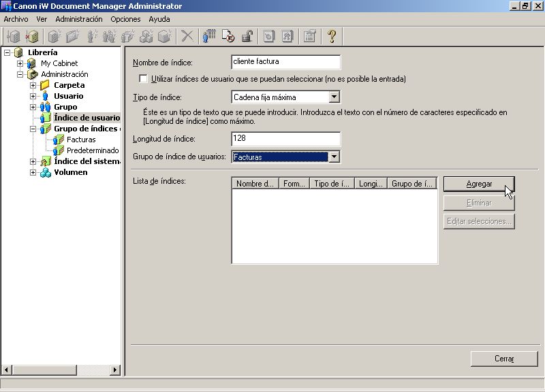The height and width of the screenshot is (392, 545).
Task: Click the Cerrar button
Action: (x=504, y=359)
